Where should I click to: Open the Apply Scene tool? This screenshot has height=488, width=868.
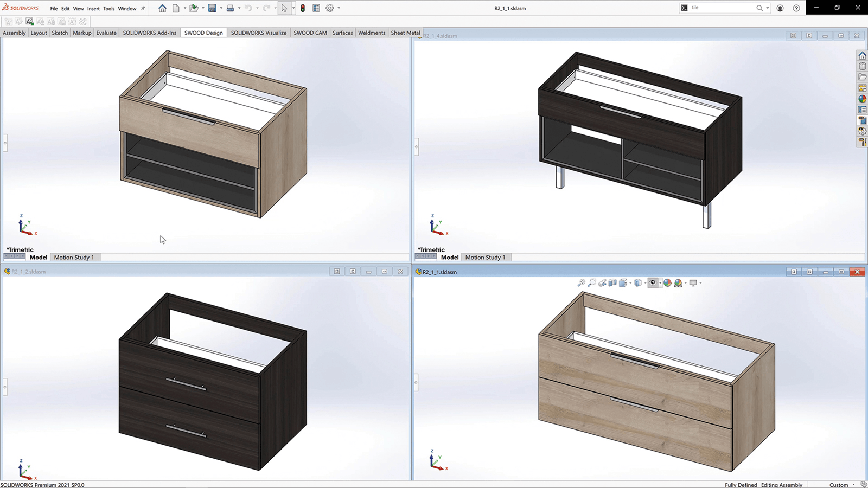coord(678,282)
